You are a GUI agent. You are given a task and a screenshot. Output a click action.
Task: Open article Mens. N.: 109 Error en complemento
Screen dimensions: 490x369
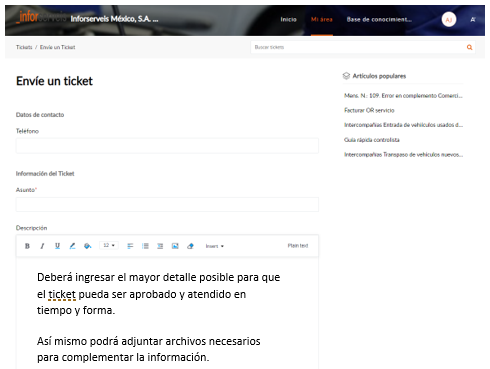(x=403, y=96)
